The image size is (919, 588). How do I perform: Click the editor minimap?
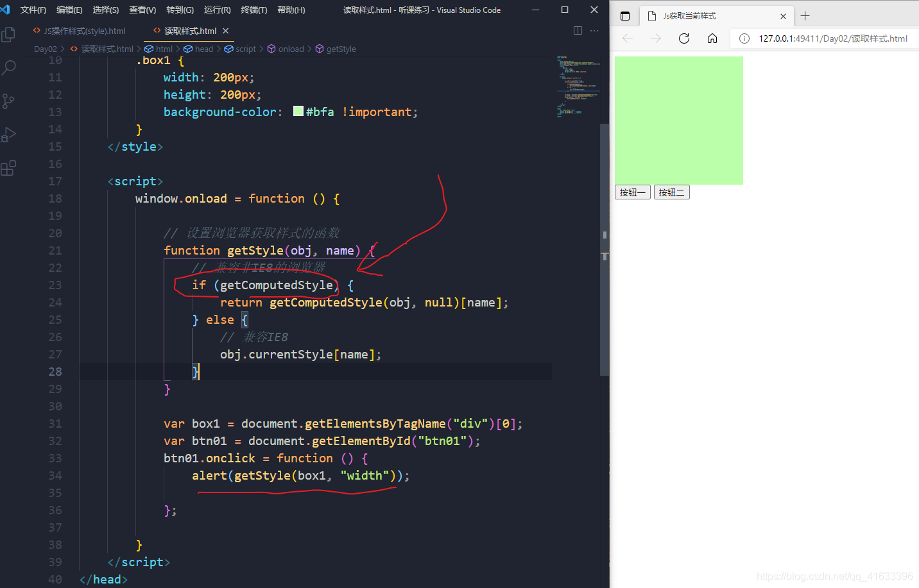(578, 87)
